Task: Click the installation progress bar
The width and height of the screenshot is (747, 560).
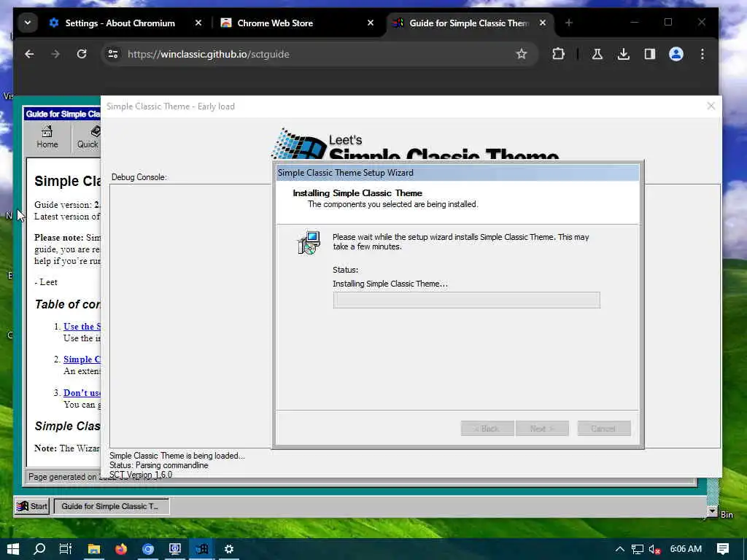Action: (466, 300)
